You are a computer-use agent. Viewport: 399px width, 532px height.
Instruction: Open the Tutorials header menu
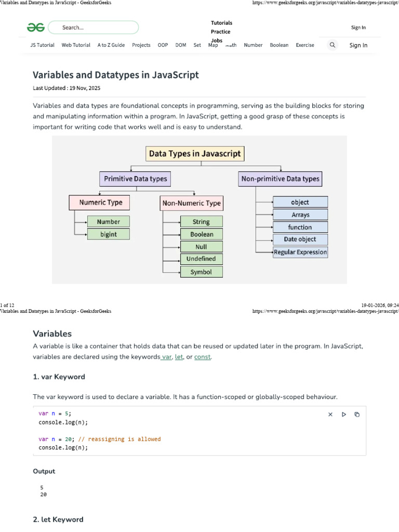coord(221,23)
